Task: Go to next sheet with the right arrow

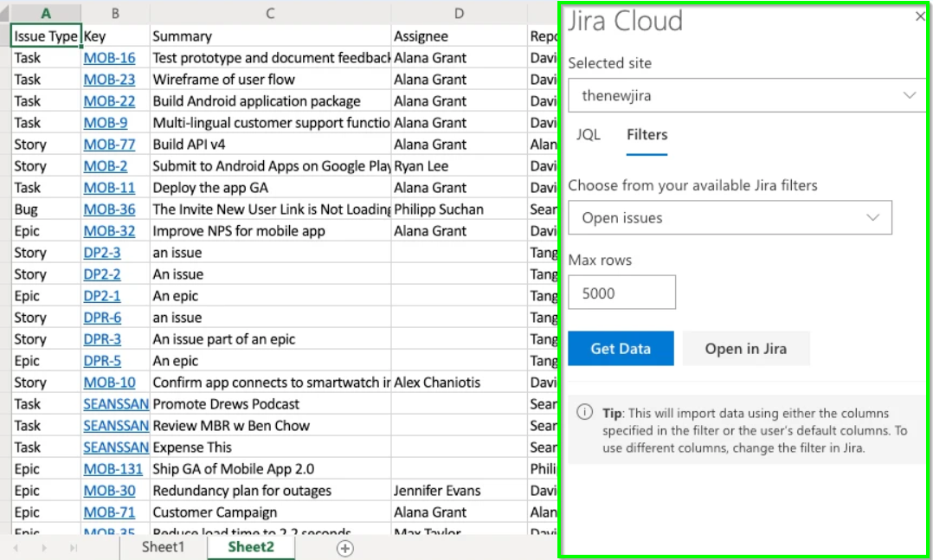Action: pyautogui.click(x=45, y=548)
